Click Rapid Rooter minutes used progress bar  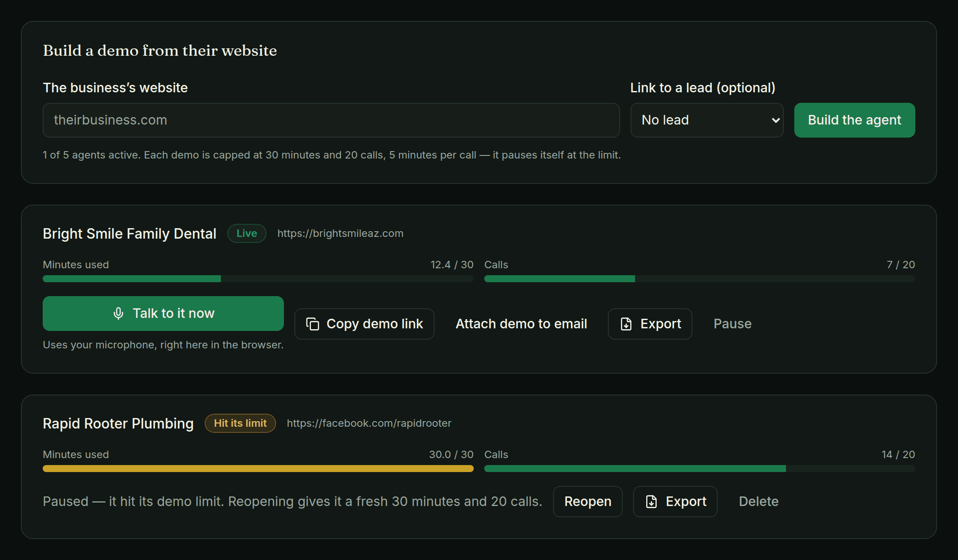pos(258,469)
